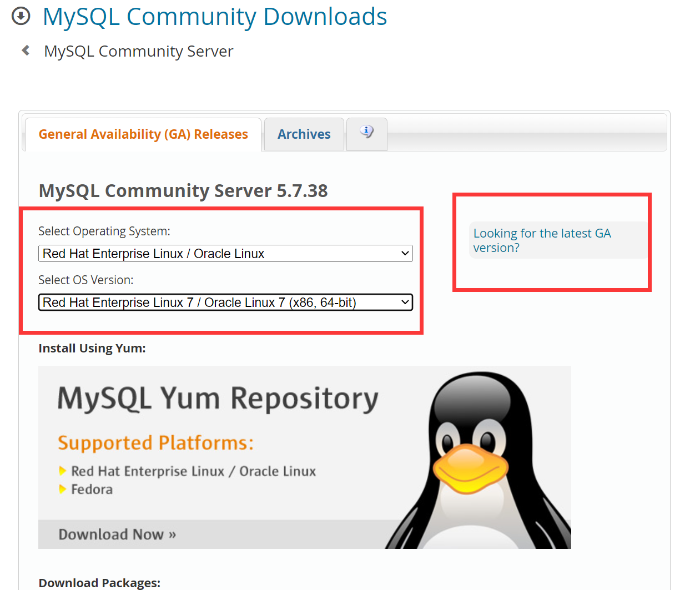Click the chevron on the OS version selector

pos(405,302)
